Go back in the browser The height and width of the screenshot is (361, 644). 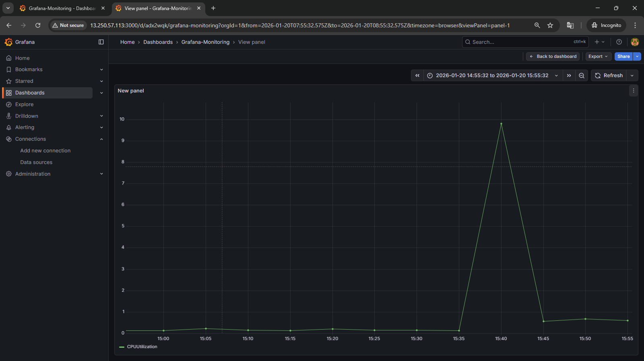(9, 25)
